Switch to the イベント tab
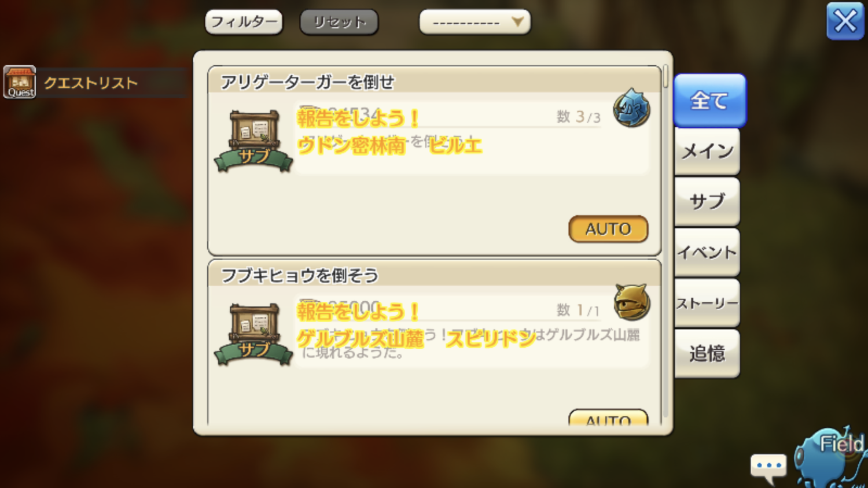868x488 pixels. click(707, 252)
